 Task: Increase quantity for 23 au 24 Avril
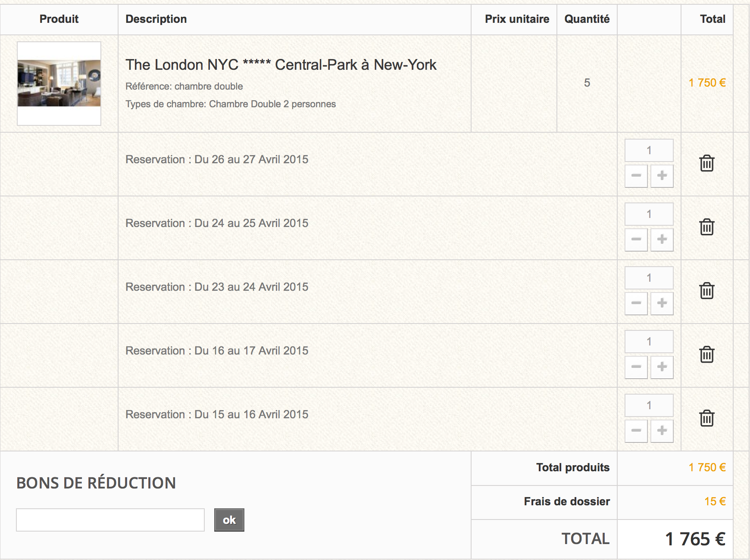[662, 303]
